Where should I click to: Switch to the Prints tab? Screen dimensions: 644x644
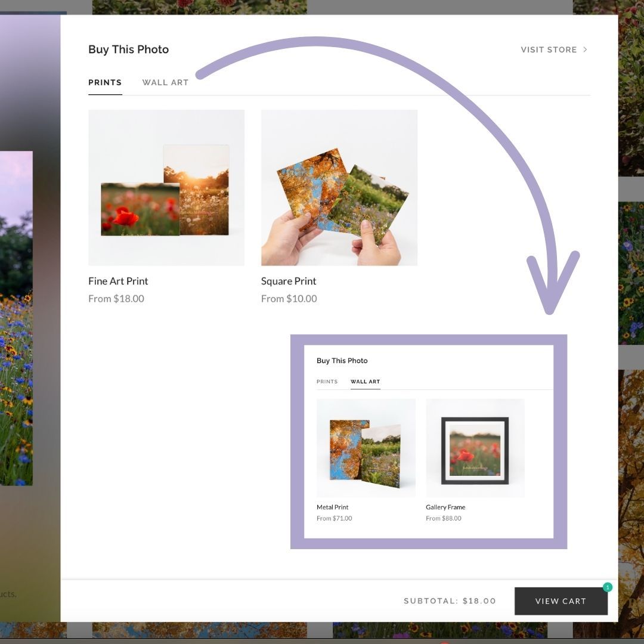(105, 82)
